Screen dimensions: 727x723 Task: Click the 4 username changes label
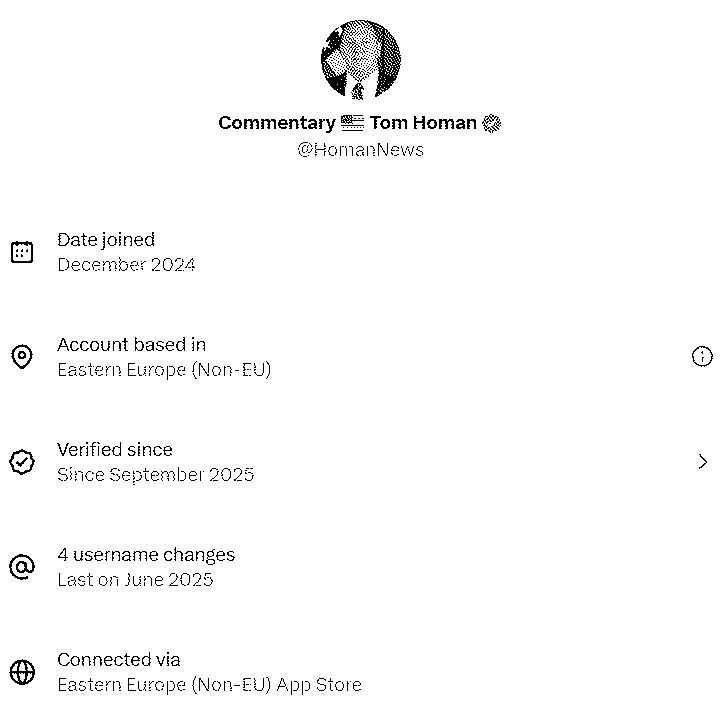(x=146, y=555)
